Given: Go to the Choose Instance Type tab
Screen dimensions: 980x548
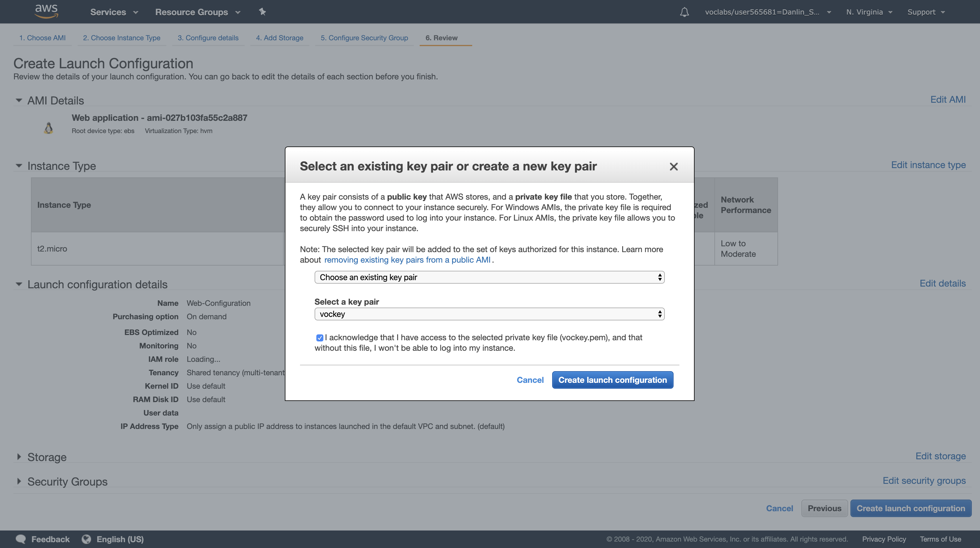Looking at the screenshot, I should [x=121, y=38].
